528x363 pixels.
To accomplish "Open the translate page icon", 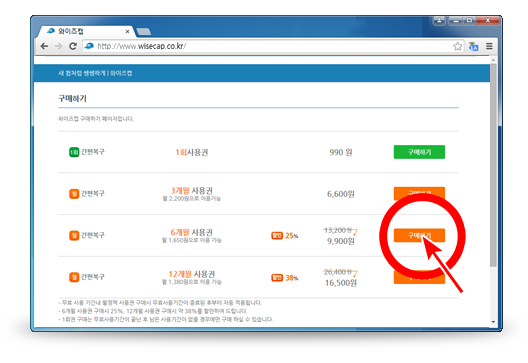I will click(x=473, y=46).
